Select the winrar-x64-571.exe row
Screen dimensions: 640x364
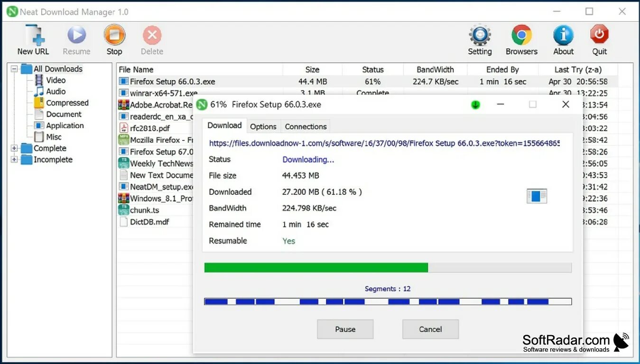(x=368, y=93)
